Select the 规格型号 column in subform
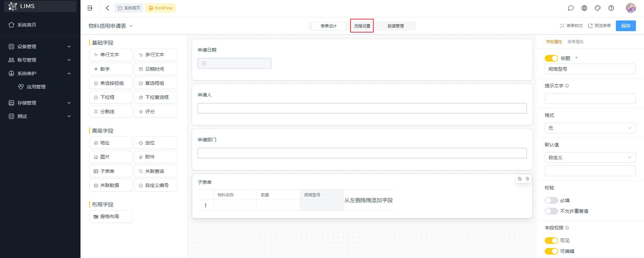Image resolution: width=644 pixels, height=258 pixels. pyautogui.click(x=322, y=200)
